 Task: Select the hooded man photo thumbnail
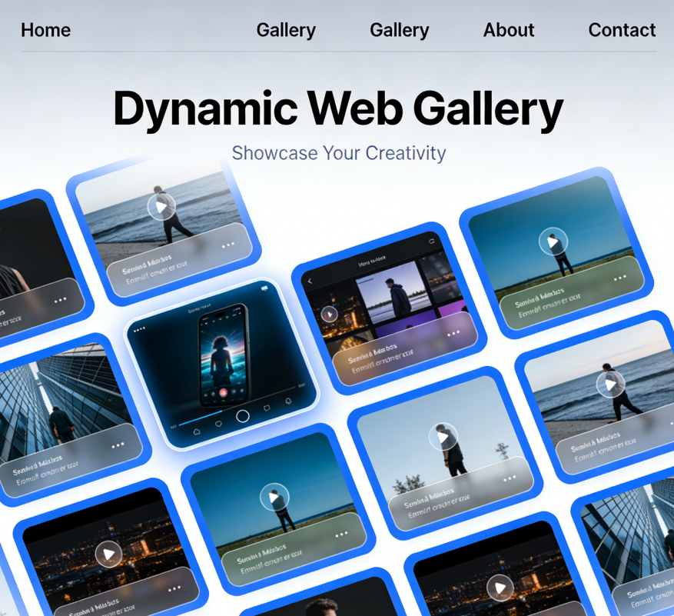[x=397, y=292]
